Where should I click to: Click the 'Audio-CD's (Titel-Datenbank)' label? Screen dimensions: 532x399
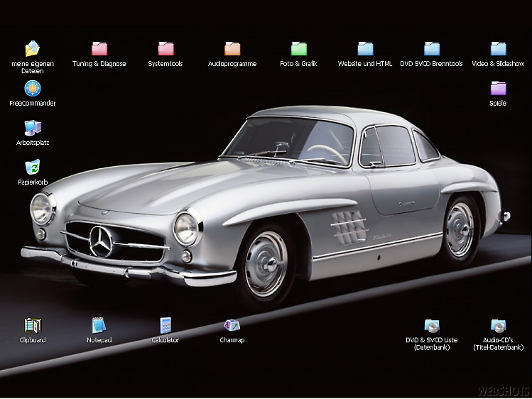coord(499,344)
